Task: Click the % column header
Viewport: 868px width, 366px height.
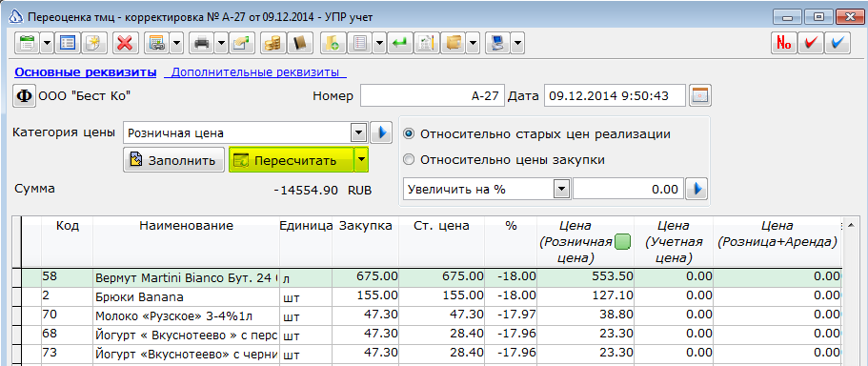Action: [511, 241]
